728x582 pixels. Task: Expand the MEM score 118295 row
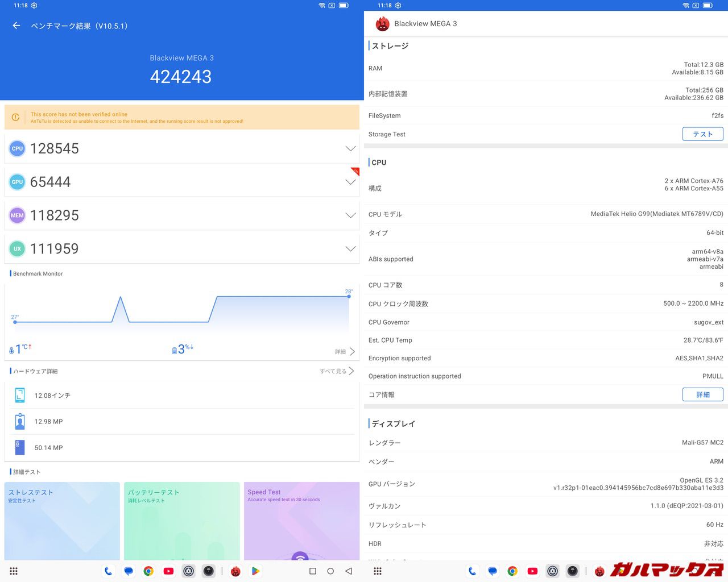pos(350,215)
